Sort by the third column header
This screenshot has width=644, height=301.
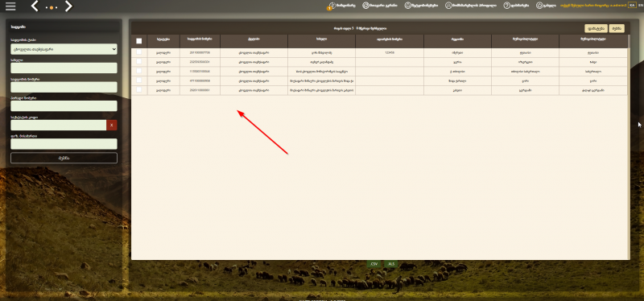coord(254,41)
